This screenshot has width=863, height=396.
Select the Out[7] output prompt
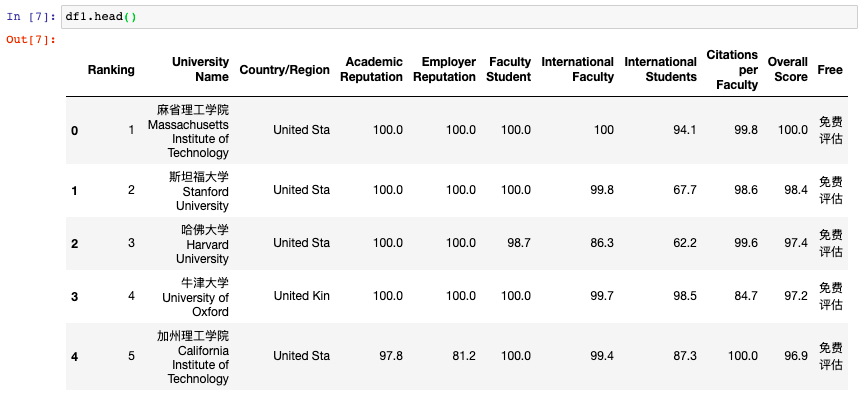click(31, 40)
